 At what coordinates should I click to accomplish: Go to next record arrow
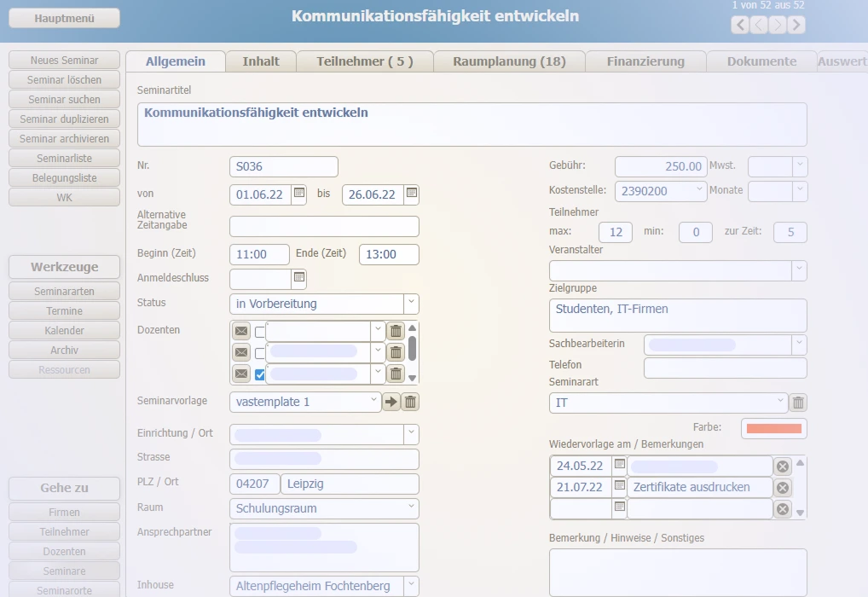point(778,25)
